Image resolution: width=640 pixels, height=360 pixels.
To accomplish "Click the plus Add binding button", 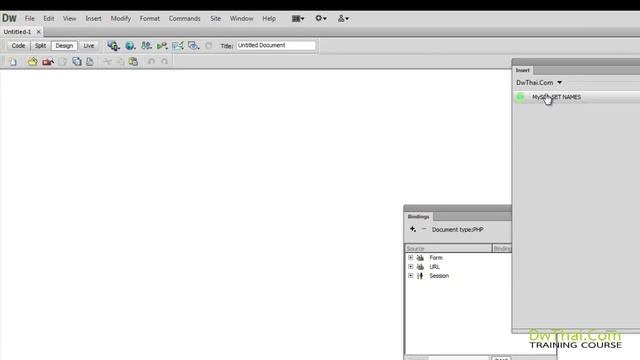I will (x=413, y=229).
